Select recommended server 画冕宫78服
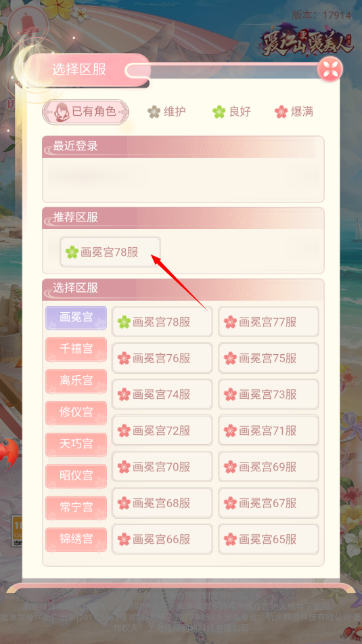Image resolution: width=362 pixels, height=644 pixels. click(x=110, y=252)
